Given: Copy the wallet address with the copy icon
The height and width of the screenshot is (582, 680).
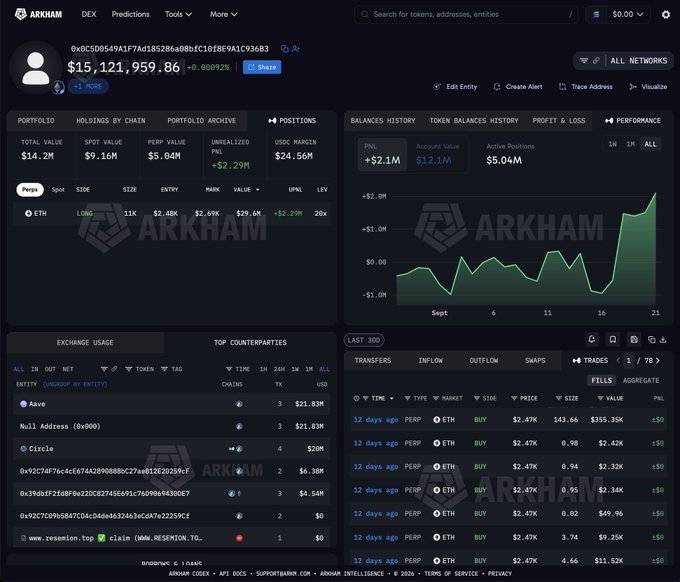Looking at the screenshot, I should [284, 49].
